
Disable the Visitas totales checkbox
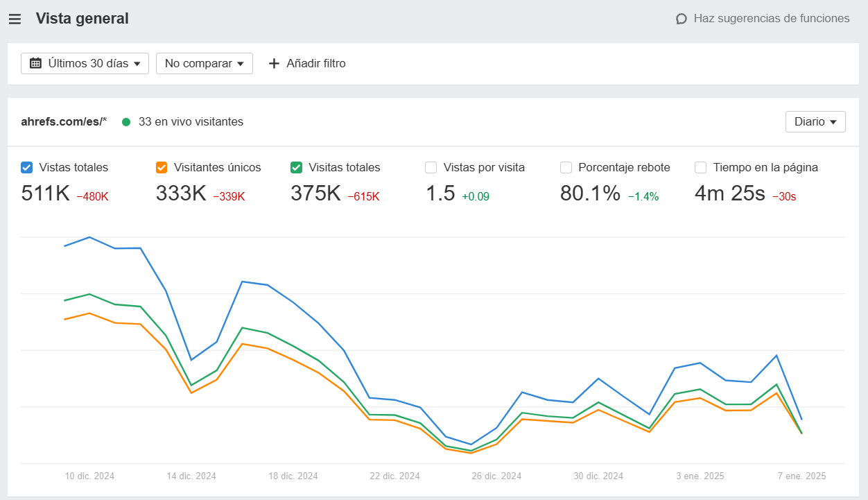(296, 167)
